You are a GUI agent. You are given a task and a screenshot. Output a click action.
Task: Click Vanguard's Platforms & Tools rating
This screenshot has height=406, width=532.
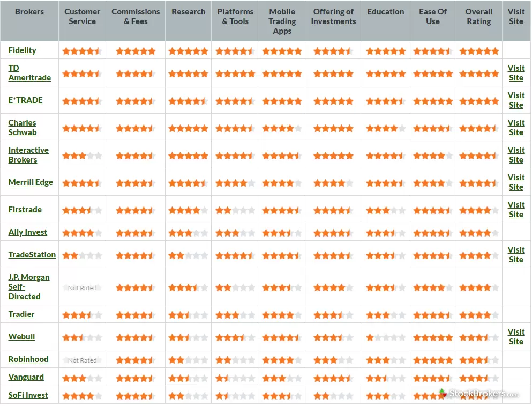tap(235, 378)
